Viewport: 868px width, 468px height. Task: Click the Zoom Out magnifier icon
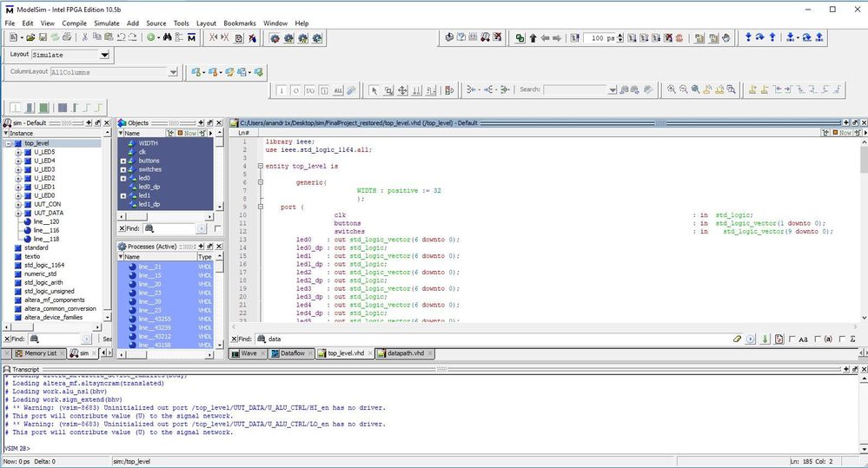tap(684, 89)
